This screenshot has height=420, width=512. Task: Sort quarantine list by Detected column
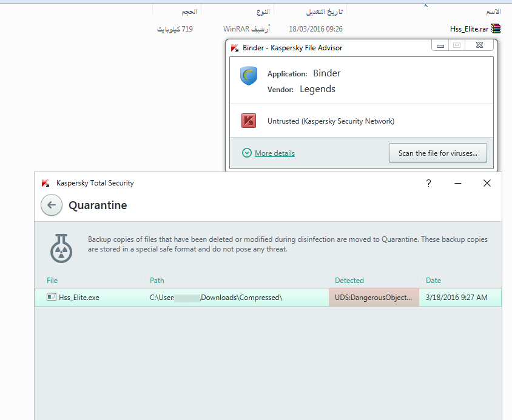[349, 281]
